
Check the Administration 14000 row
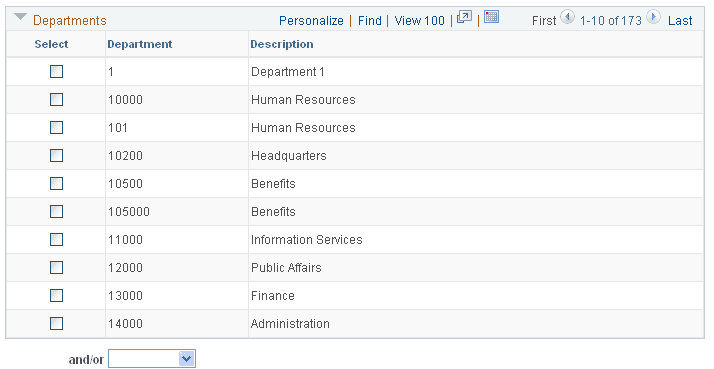56,323
